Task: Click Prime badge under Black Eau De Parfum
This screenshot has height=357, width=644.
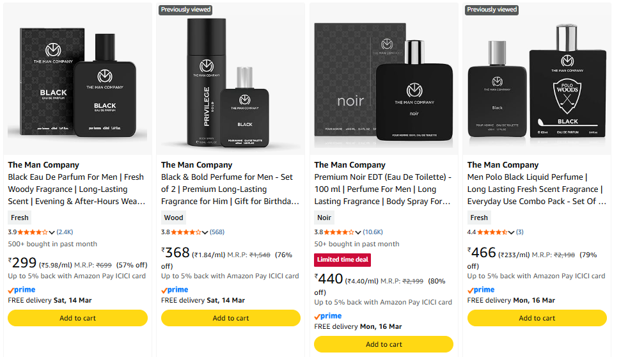Action: click(x=21, y=290)
